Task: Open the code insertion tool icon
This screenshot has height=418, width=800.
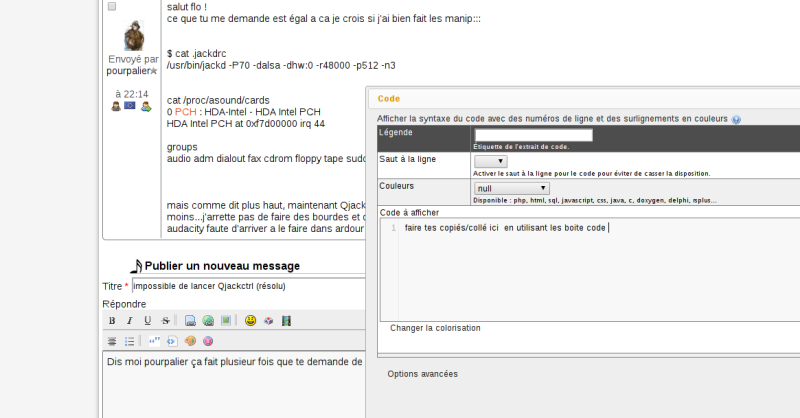Action: click(x=172, y=341)
